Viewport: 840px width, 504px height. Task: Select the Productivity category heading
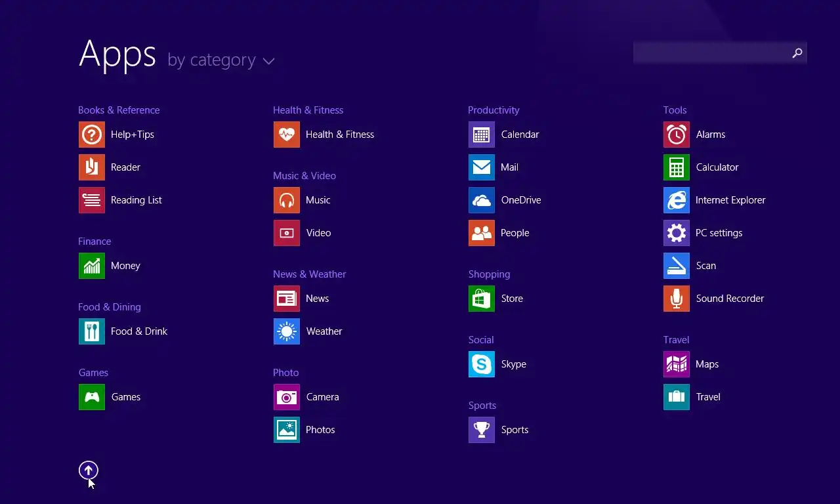coord(493,110)
